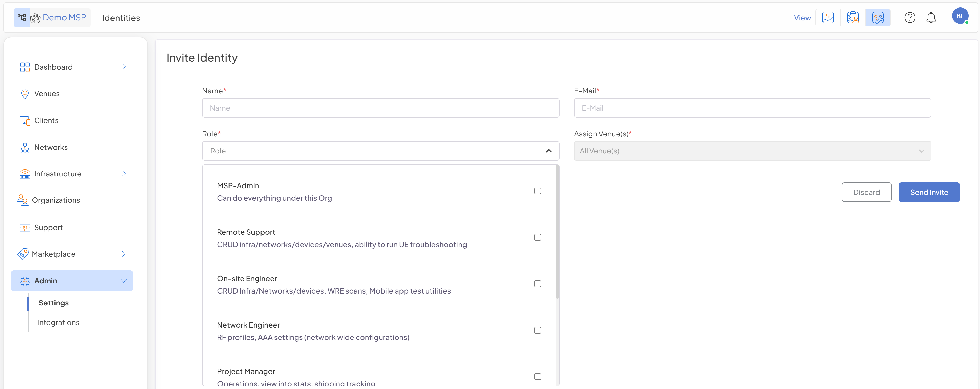Click the Discard button
This screenshot has height=389, width=980.
[x=866, y=192]
